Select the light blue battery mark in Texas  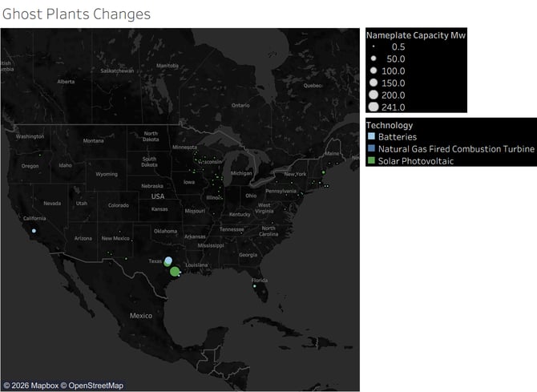[x=169, y=261]
